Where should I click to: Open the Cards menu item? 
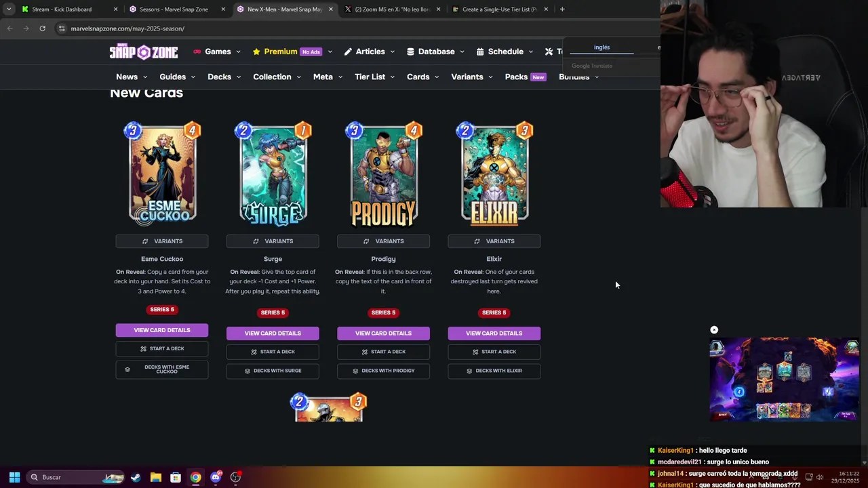coord(422,77)
